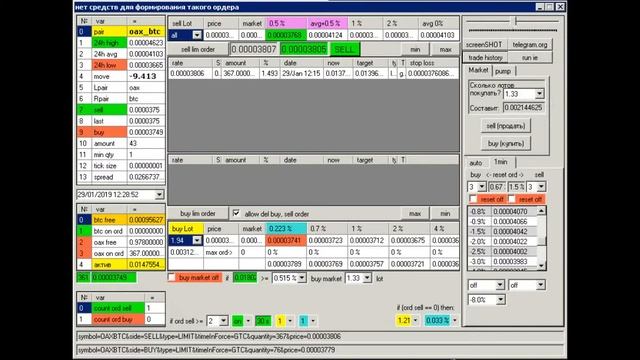Click max button in sell order row
The image size is (640, 360).
445,49
